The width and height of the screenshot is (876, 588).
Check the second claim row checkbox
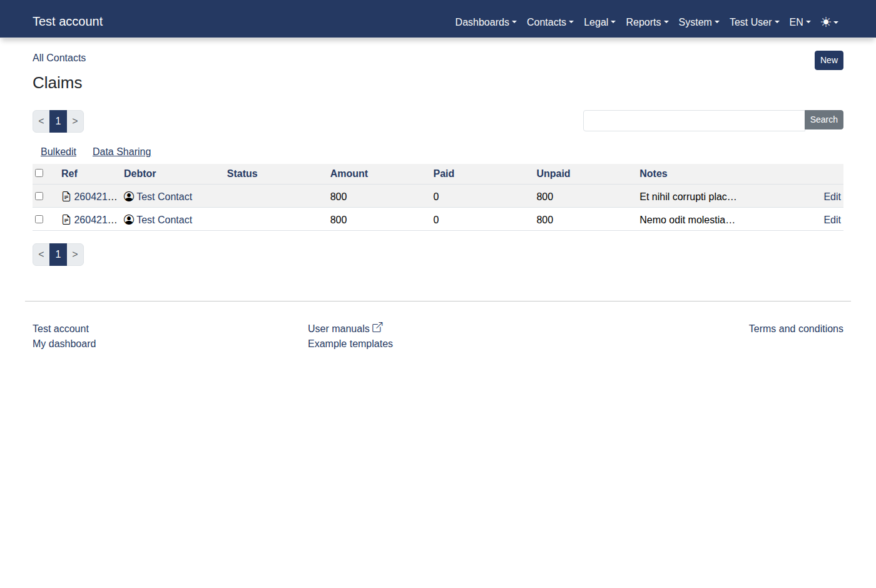[x=39, y=219]
